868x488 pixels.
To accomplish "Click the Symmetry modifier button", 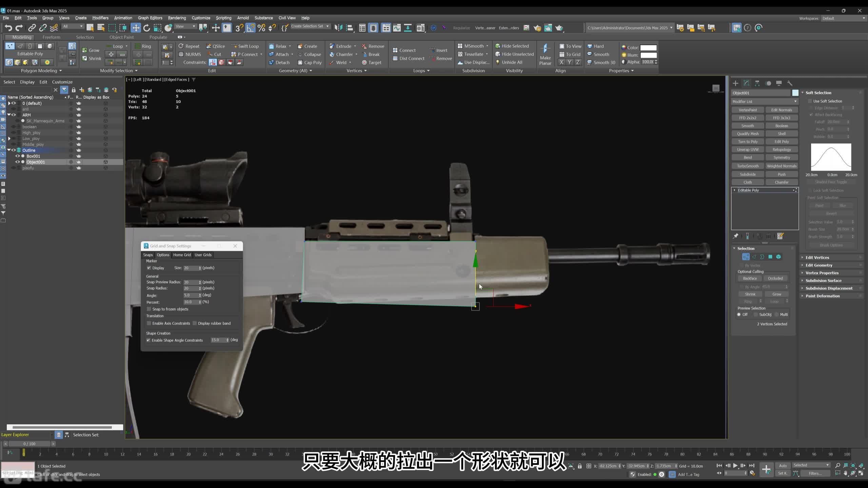I will [782, 158].
